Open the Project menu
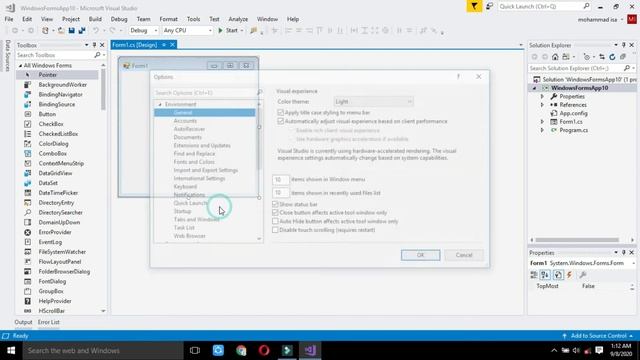Viewport: 640px width, 360px height. tap(71, 19)
